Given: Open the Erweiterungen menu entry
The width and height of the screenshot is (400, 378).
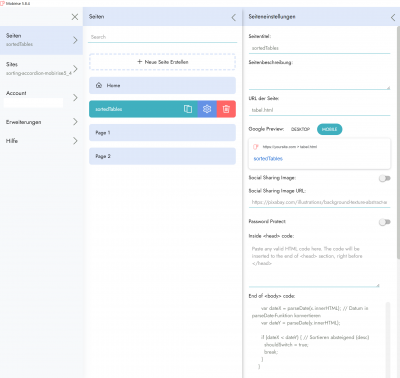Looking at the screenshot, I should (41, 122).
